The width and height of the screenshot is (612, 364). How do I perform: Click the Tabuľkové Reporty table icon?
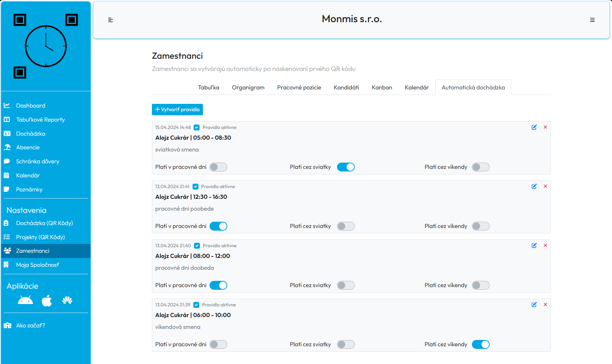[x=7, y=120]
